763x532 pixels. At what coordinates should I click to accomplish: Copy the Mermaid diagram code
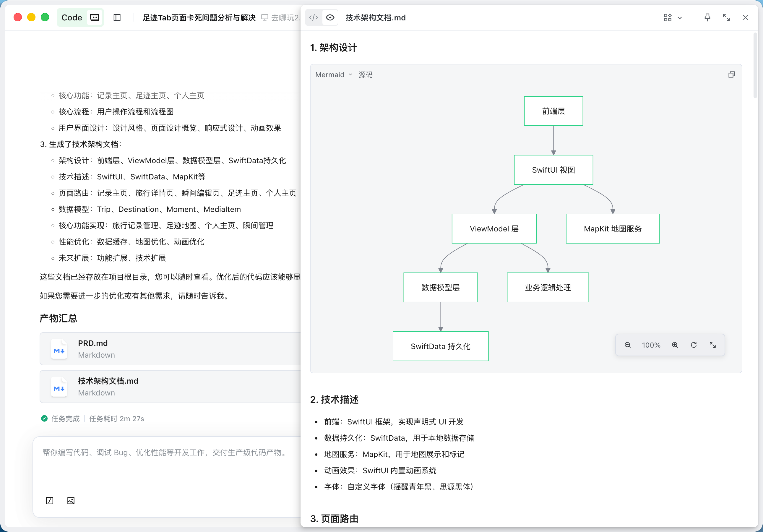tap(731, 75)
